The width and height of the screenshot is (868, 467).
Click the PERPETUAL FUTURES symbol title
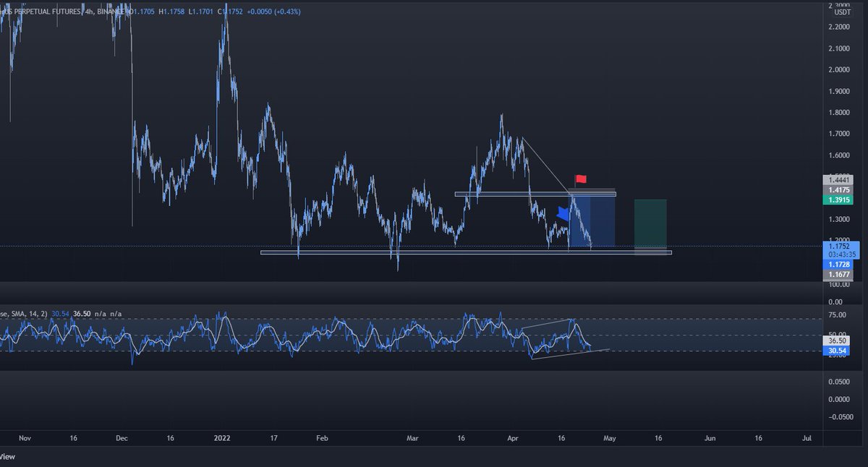click(x=64, y=12)
